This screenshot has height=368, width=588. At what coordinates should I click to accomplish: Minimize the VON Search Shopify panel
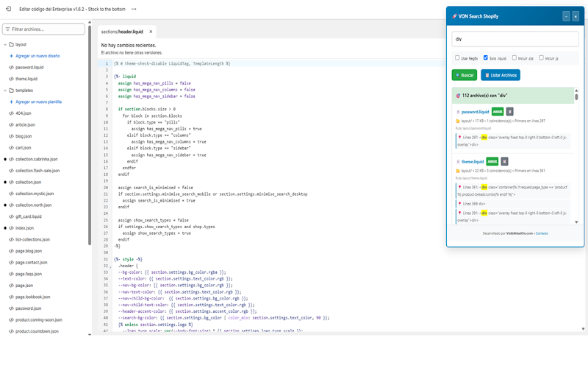tap(566, 16)
